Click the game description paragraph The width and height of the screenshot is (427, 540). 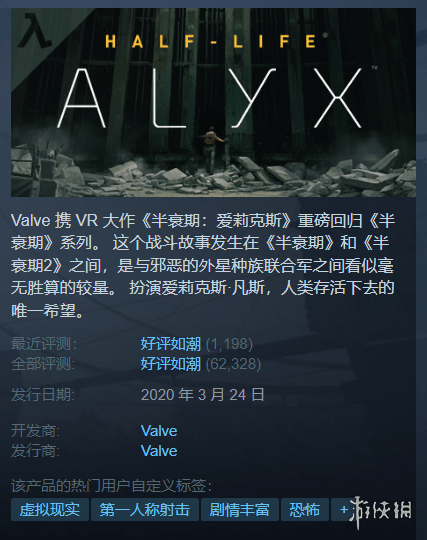click(202, 266)
